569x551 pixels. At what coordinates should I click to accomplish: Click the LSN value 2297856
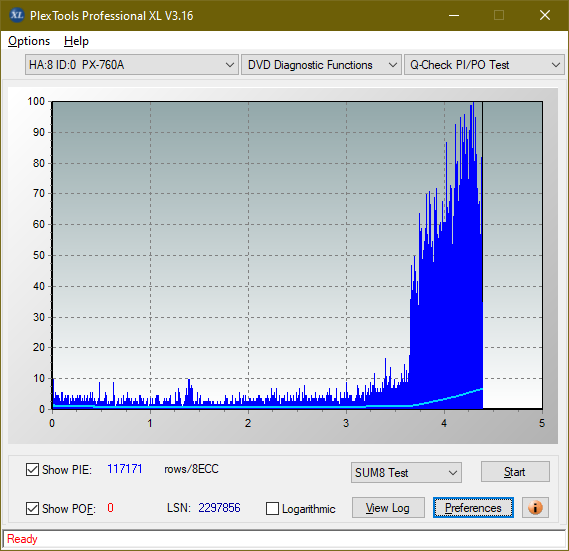219,507
